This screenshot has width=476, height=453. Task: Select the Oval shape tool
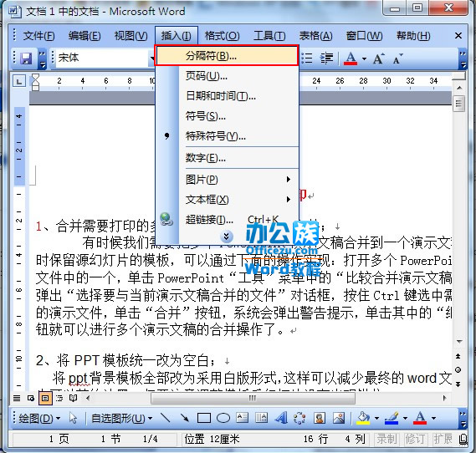point(223,418)
